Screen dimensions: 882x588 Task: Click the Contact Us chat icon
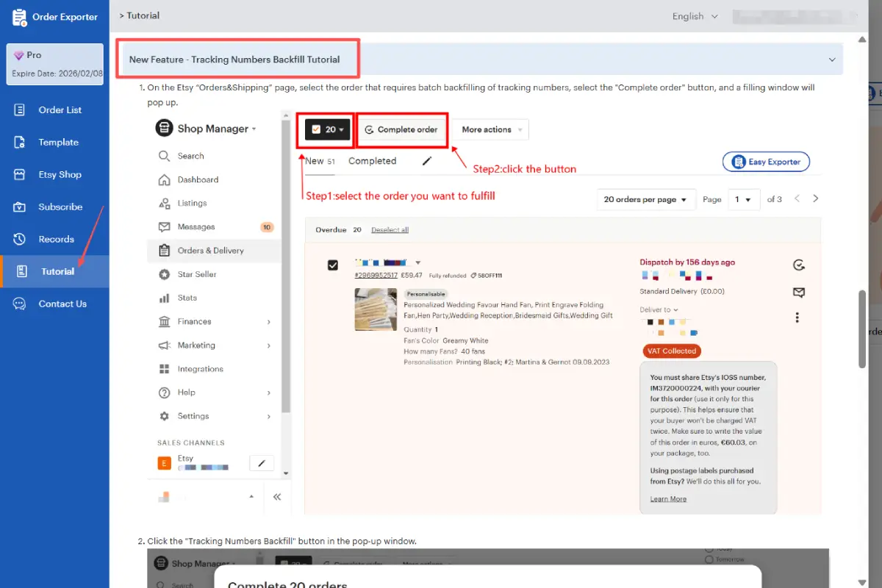20,304
